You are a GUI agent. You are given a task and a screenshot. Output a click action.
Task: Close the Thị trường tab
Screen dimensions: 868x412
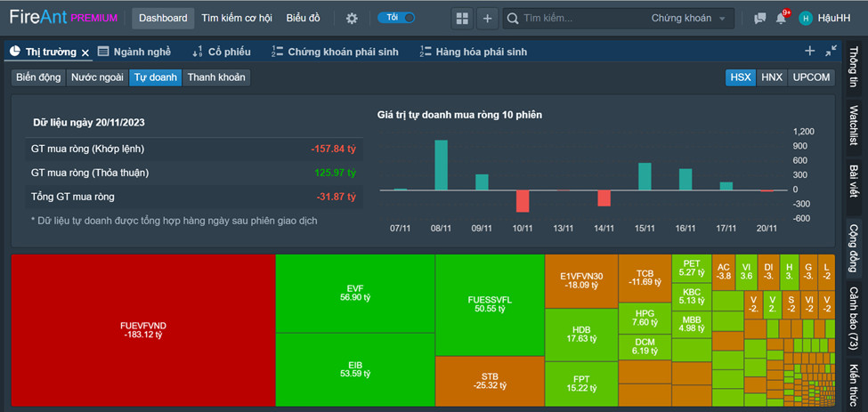pos(85,53)
